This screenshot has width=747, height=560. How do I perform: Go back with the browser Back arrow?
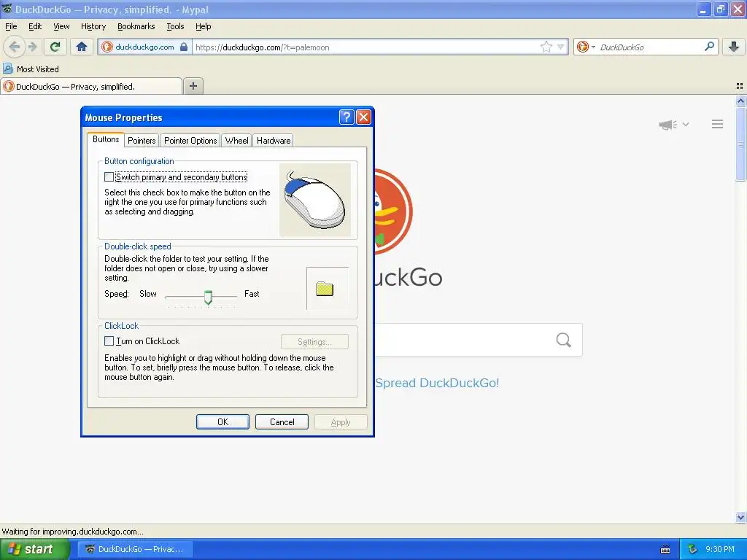[15, 47]
